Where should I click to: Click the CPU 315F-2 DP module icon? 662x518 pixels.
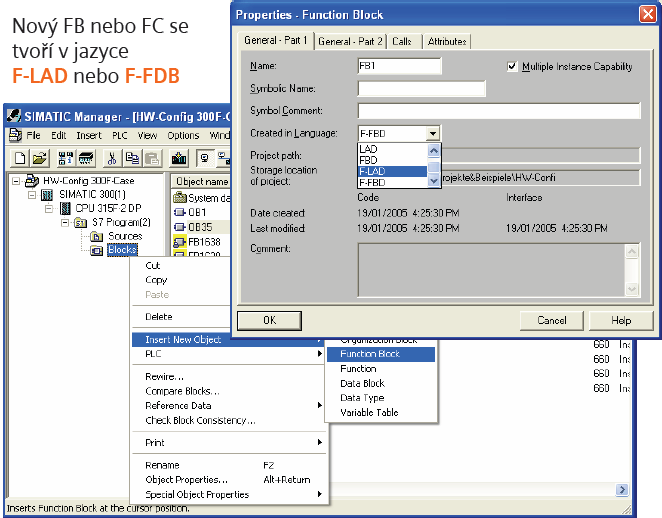[65, 208]
